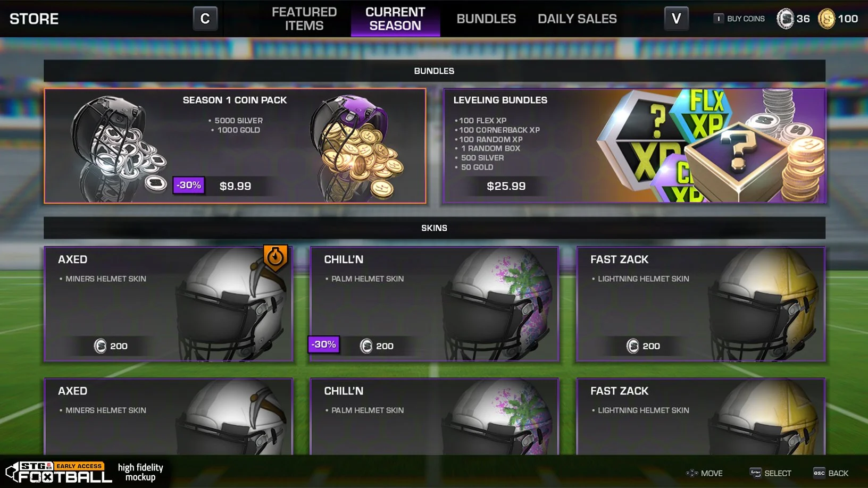Image resolution: width=868 pixels, height=488 pixels.
Task: Click the silver coin balance icon
Action: 785,19
